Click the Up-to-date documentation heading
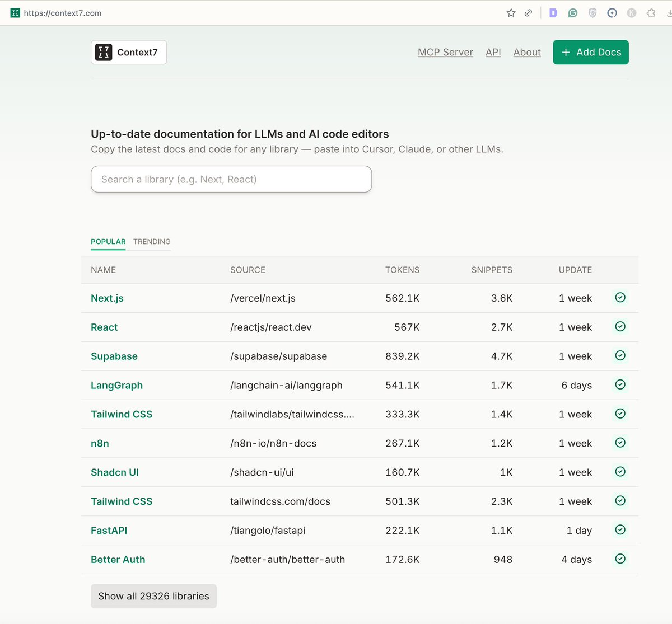 (x=240, y=134)
